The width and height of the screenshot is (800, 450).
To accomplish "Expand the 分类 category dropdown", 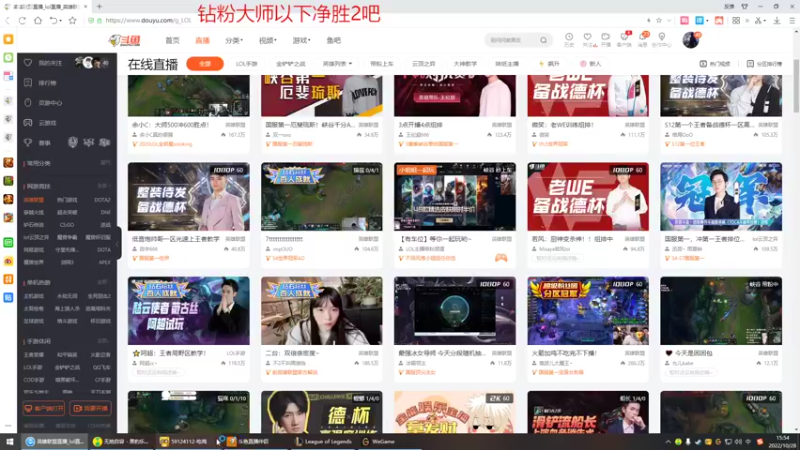I will [234, 40].
